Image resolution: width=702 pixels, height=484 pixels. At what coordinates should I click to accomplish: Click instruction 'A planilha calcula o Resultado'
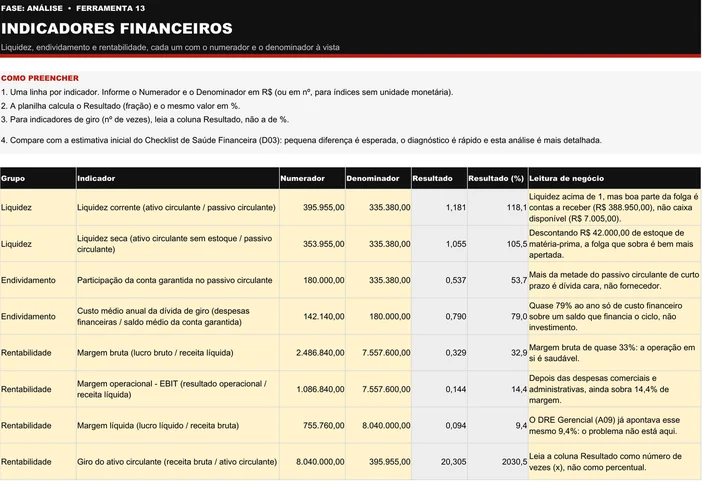(x=120, y=106)
